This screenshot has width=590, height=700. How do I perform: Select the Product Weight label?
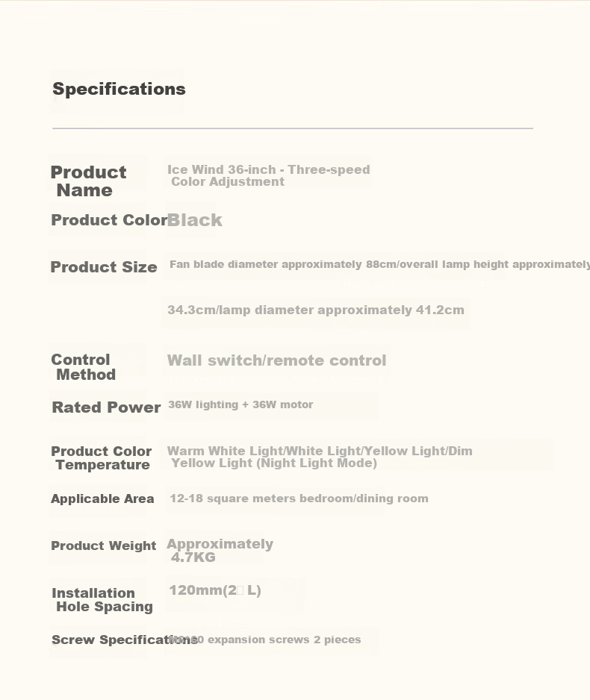pyautogui.click(x=104, y=546)
